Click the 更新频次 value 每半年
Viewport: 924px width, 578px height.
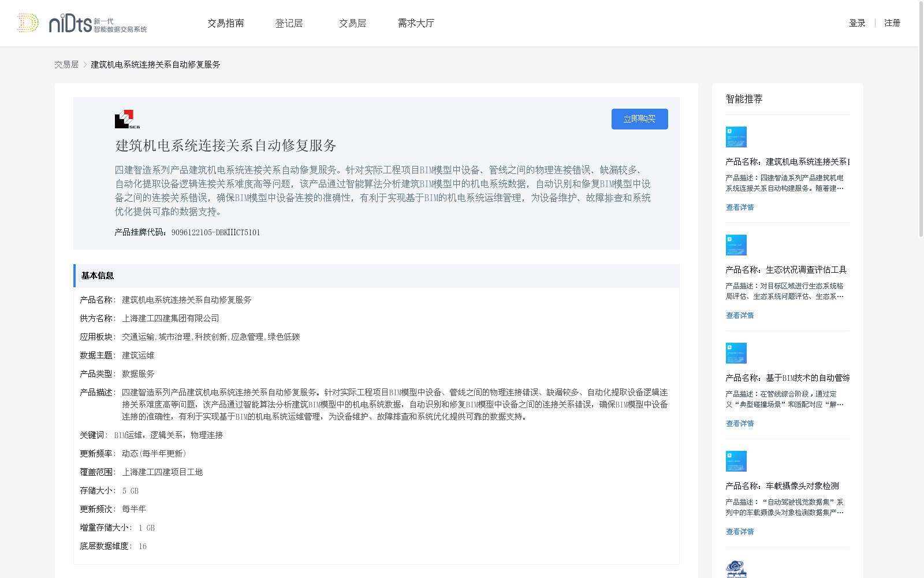coord(134,509)
